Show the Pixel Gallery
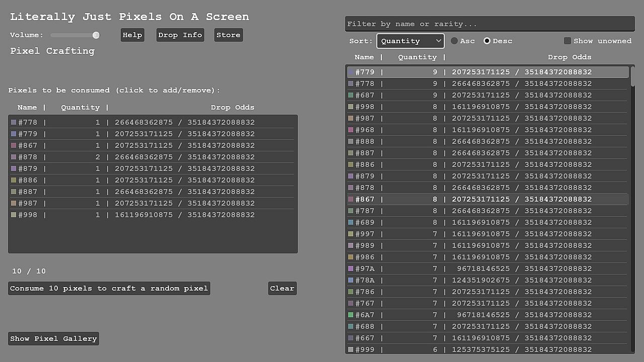This screenshot has width=644, height=362. point(53,338)
